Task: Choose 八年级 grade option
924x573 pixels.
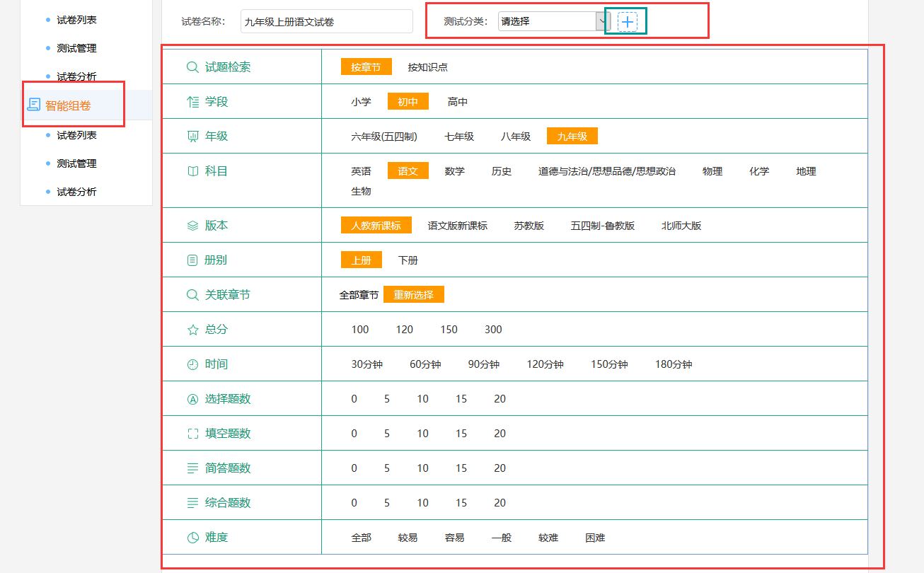Action: 515,137
